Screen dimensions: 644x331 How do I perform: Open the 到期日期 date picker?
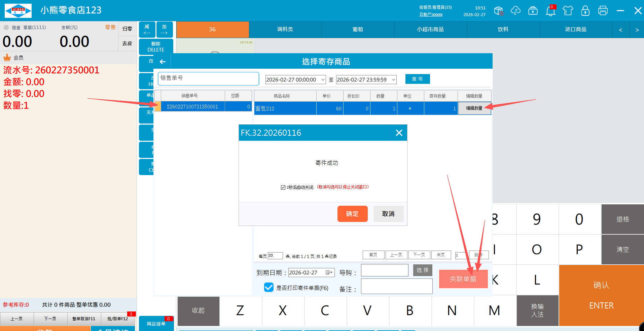tap(329, 272)
